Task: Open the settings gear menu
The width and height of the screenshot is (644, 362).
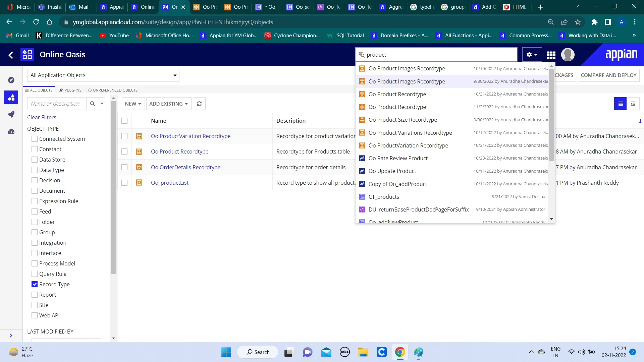Action: point(532,55)
